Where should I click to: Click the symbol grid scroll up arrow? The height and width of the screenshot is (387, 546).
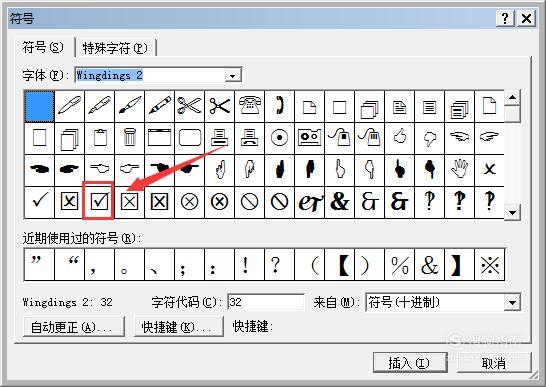pyautogui.click(x=512, y=98)
